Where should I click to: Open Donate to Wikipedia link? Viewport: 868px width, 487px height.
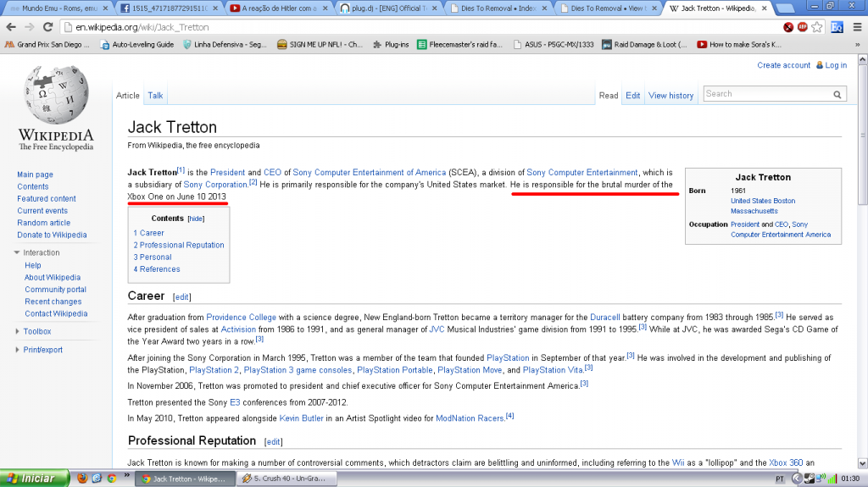coord(52,235)
